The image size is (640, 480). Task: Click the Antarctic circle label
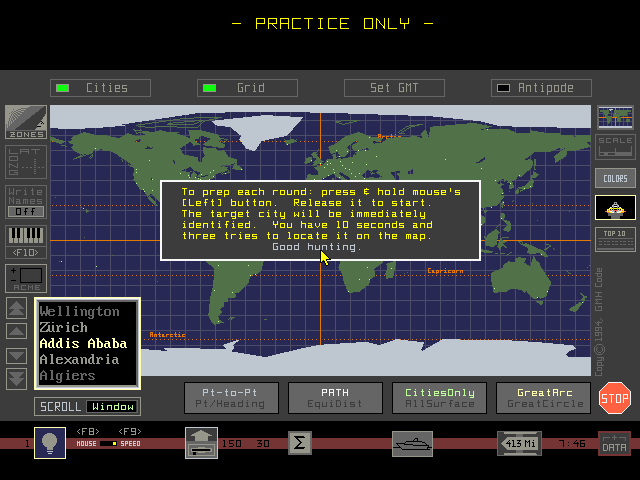coord(167,335)
